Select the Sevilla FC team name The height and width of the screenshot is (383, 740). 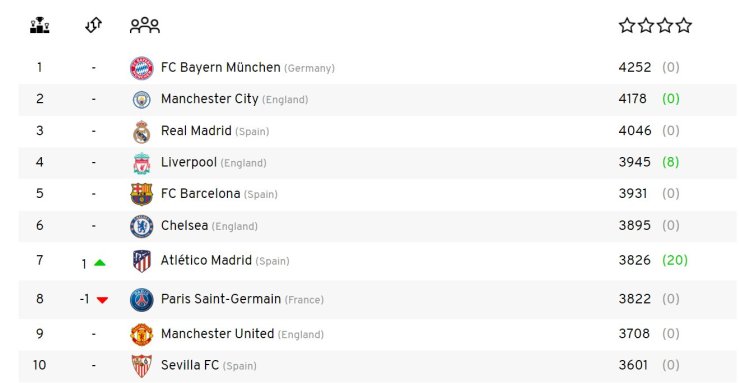tap(190, 365)
